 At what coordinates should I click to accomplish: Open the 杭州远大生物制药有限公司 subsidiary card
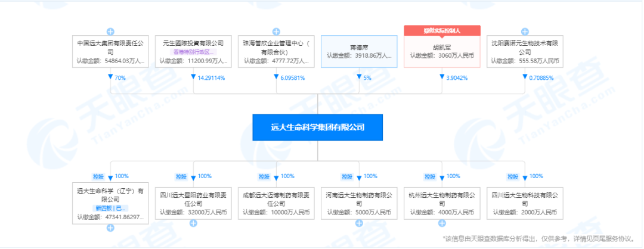[442, 204]
